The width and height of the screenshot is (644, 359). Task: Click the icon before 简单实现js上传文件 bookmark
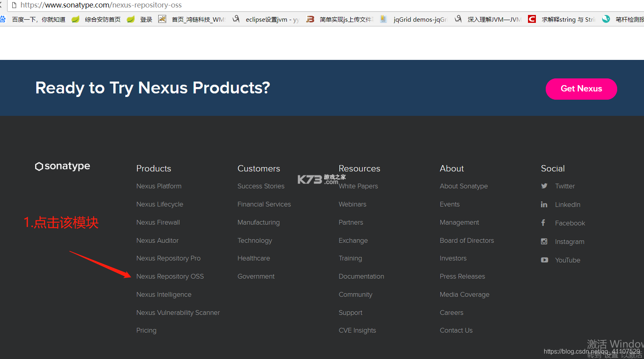pos(311,19)
